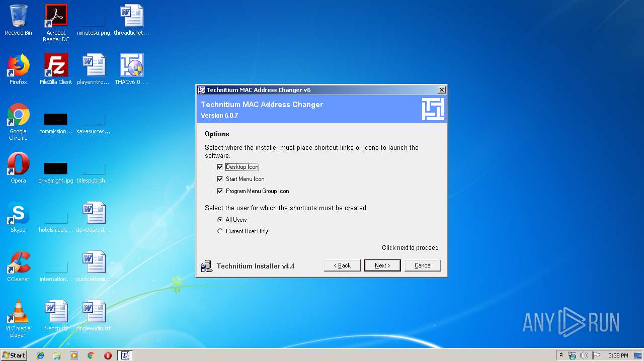Image resolution: width=644 pixels, height=362 pixels.
Task: Select the titlespublish file icon
Action: 94,171
